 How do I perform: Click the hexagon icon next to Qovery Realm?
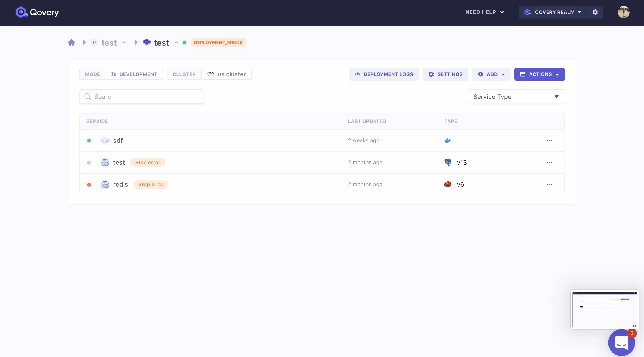[527, 12]
